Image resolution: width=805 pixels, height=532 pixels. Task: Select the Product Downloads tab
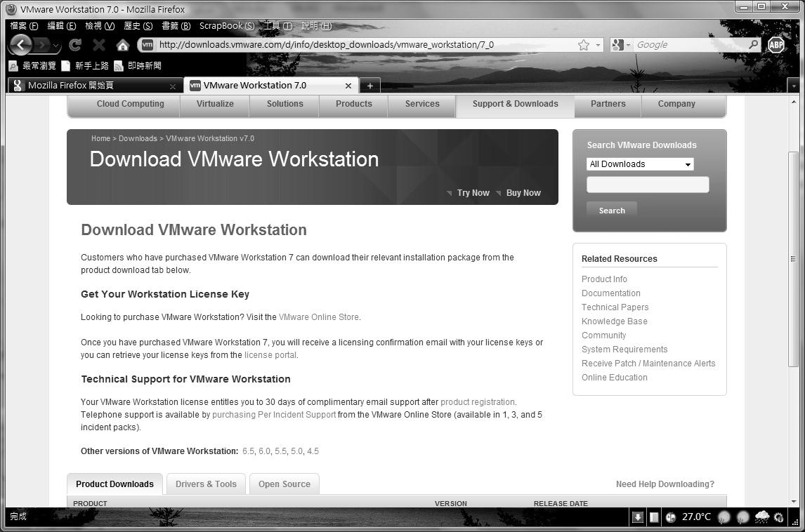tap(114, 484)
